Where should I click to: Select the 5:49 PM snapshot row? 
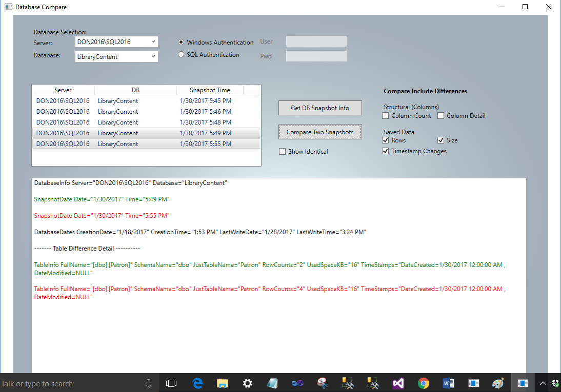click(146, 133)
